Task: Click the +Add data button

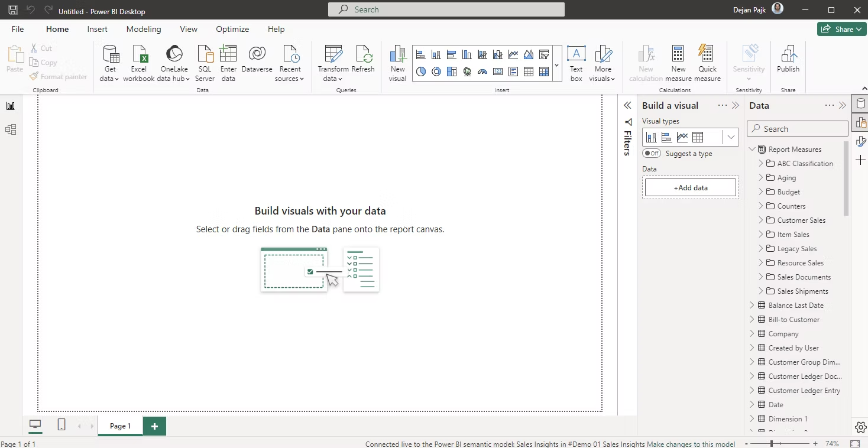Action: (x=690, y=188)
